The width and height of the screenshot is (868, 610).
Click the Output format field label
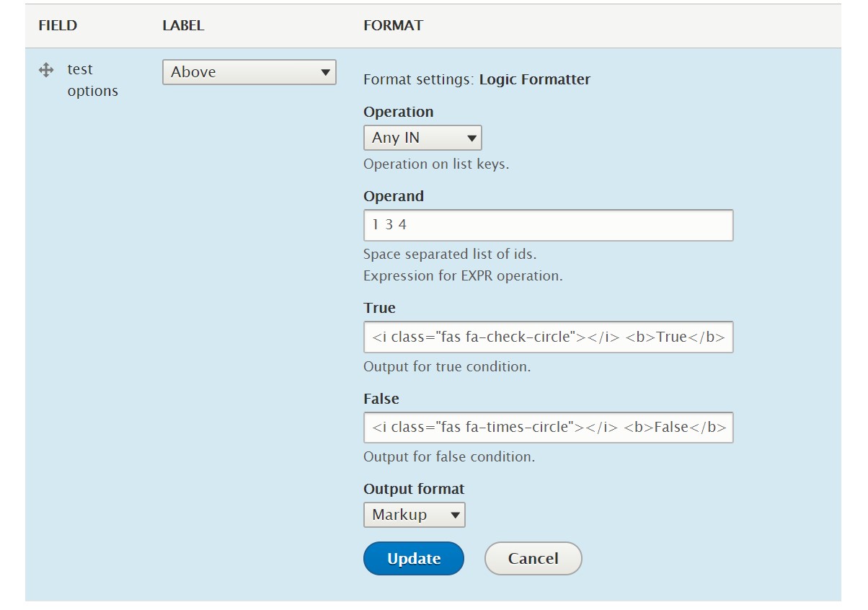[x=415, y=489]
